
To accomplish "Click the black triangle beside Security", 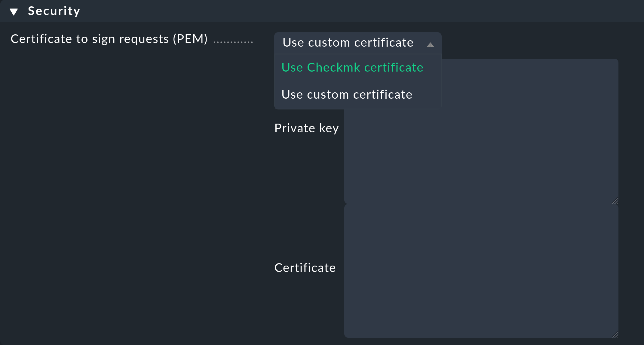I will (14, 11).
